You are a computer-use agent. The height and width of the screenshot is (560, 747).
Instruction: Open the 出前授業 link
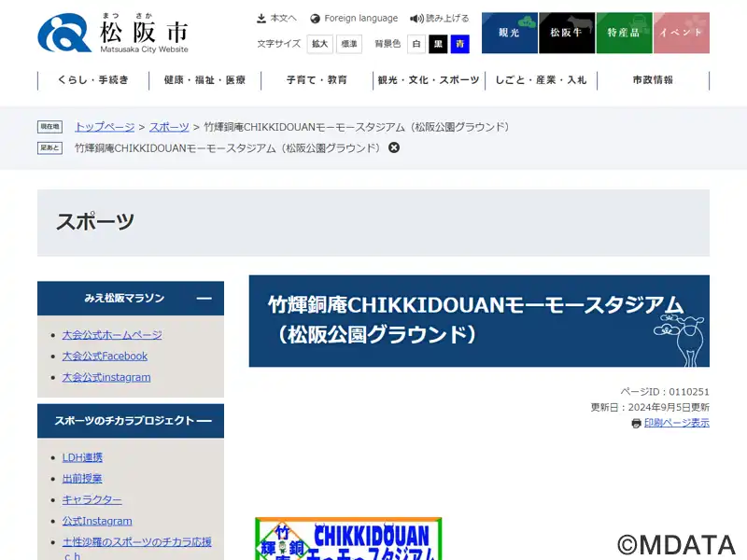click(82, 479)
